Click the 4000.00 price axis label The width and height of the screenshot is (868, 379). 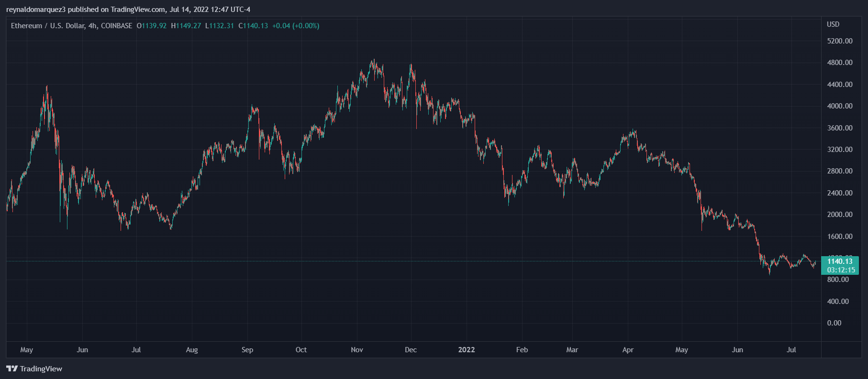[840, 106]
